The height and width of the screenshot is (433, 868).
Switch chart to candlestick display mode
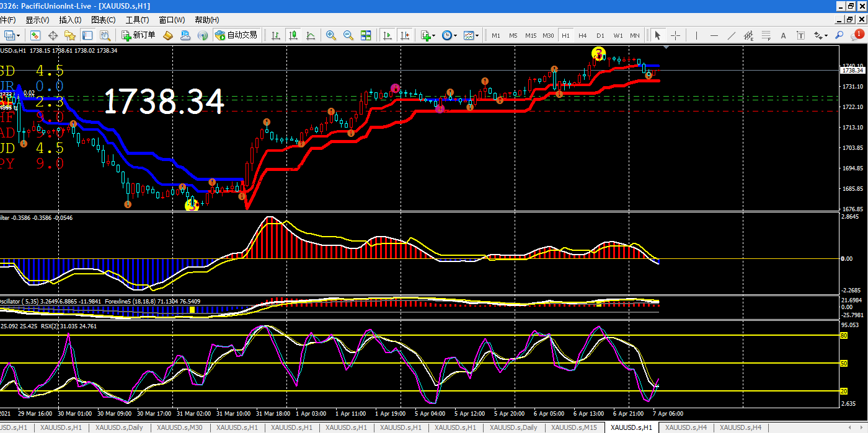[x=293, y=35]
